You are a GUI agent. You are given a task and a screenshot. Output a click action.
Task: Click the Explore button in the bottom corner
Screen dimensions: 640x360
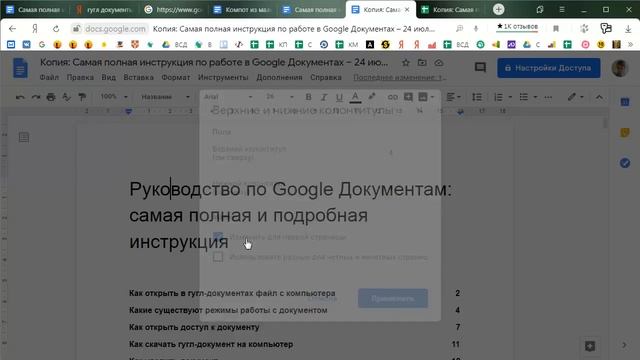point(590,346)
